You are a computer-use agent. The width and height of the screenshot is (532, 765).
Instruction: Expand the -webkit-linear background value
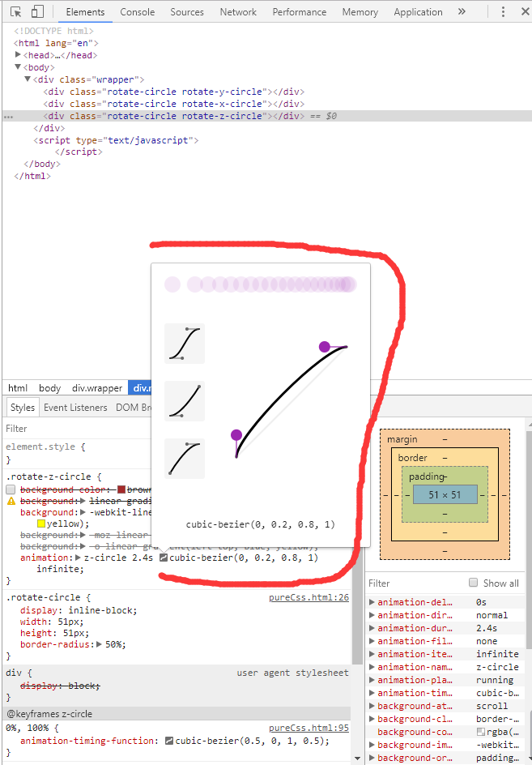[83, 512]
